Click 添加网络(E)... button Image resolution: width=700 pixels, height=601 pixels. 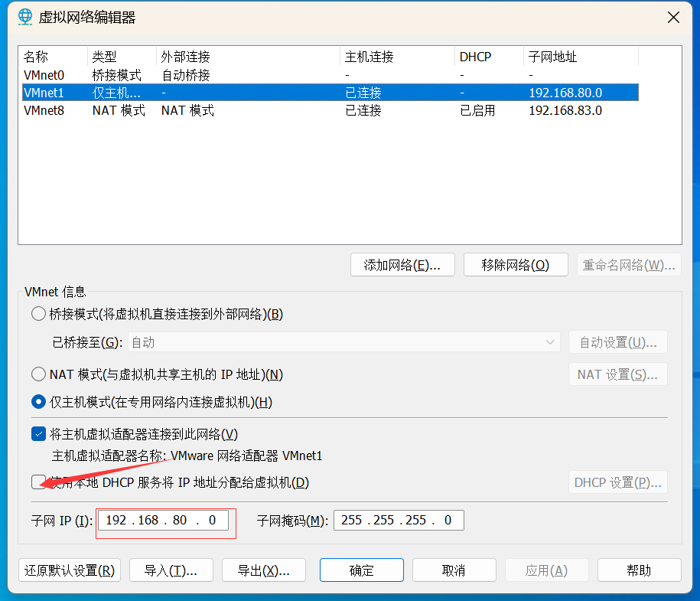coord(402,265)
